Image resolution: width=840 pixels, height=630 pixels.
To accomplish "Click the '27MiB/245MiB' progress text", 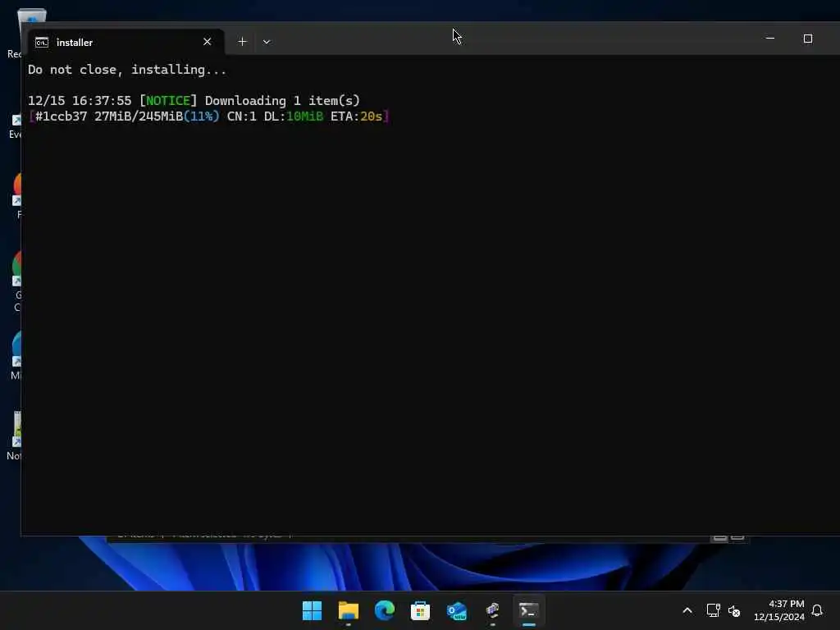I will [x=139, y=116].
